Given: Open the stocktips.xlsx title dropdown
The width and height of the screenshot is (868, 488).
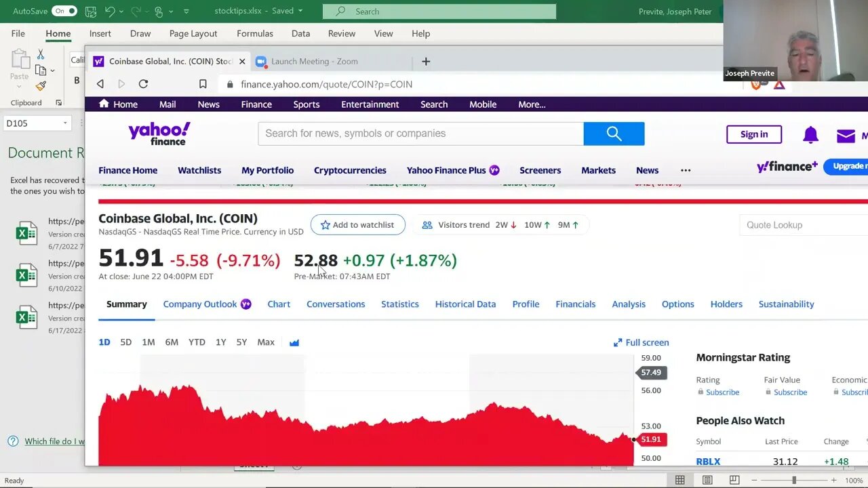Looking at the screenshot, I should coord(300,11).
